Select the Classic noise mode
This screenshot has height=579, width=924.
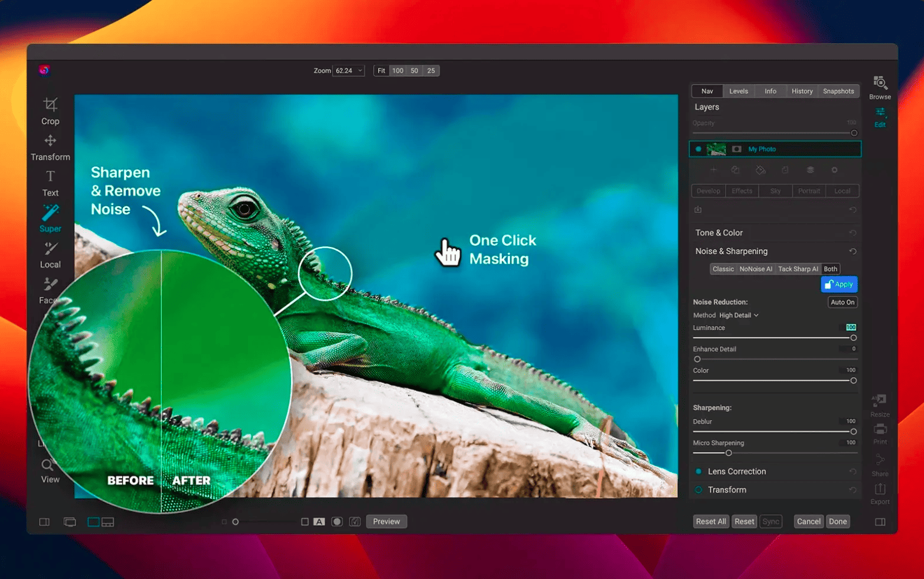coord(723,269)
